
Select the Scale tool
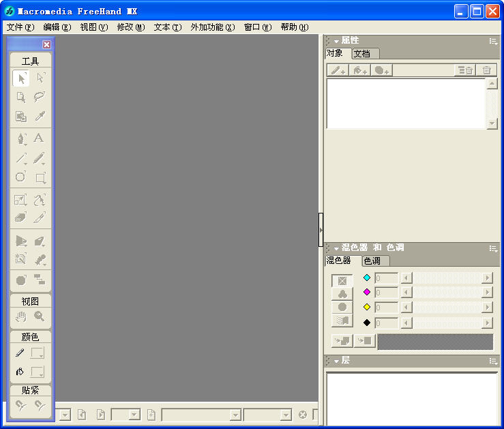tap(21, 200)
